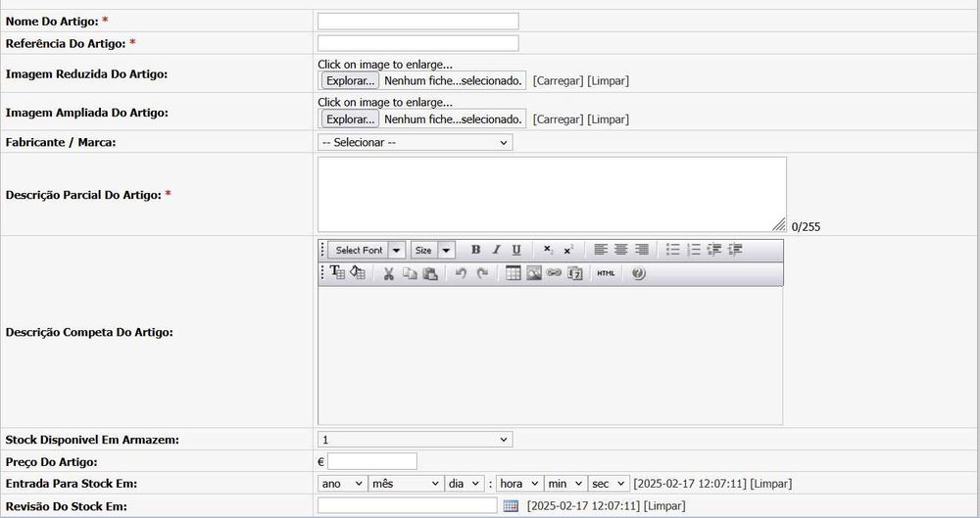Insert timestamp for Entrada Para Stock Em
This screenshot has height=518, width=980.
[690, 484]
